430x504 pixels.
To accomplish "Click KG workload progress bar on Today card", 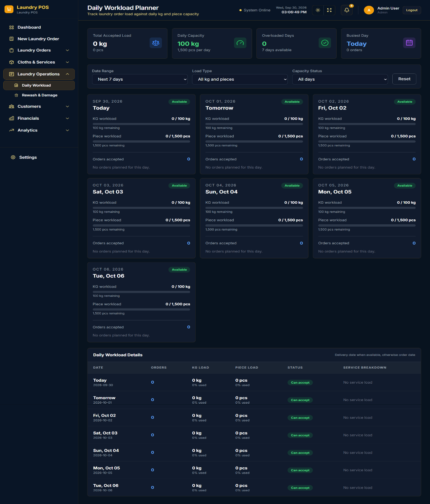I will (x=141, y=124).
